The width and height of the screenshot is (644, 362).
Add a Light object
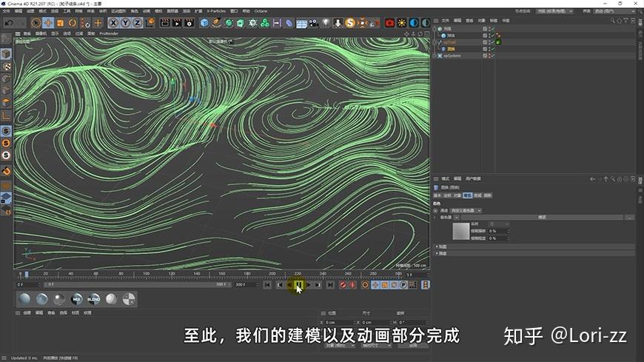tap(326, 23)
